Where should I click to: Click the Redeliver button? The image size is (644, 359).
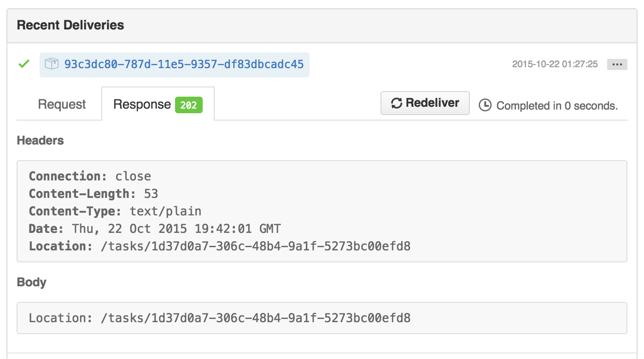pyautogui.click(x=425, y=103)
